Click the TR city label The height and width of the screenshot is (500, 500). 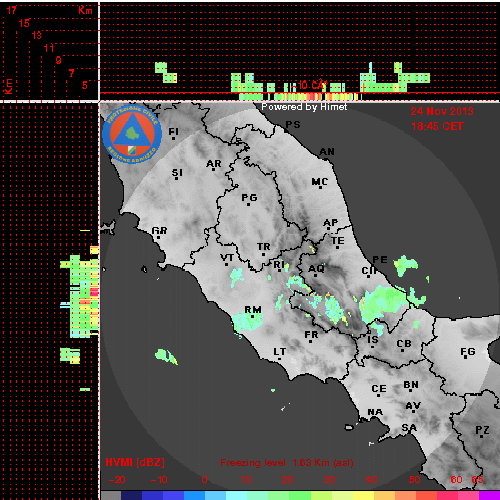tap(263, 247)
